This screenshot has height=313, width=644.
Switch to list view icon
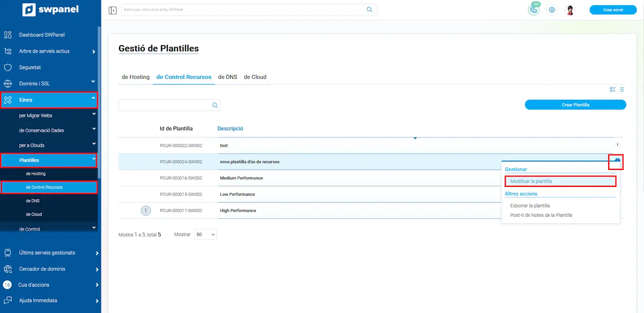621,89
